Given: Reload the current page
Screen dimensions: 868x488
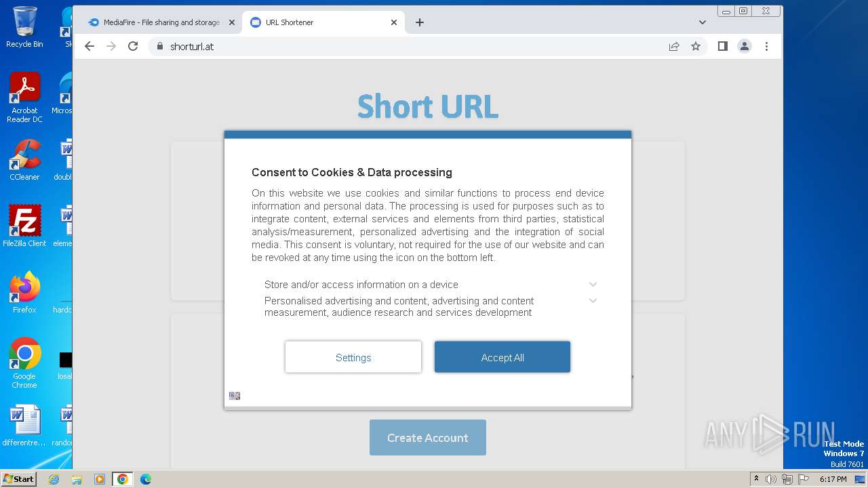Looking at the screenshot, I should (133, 46).
